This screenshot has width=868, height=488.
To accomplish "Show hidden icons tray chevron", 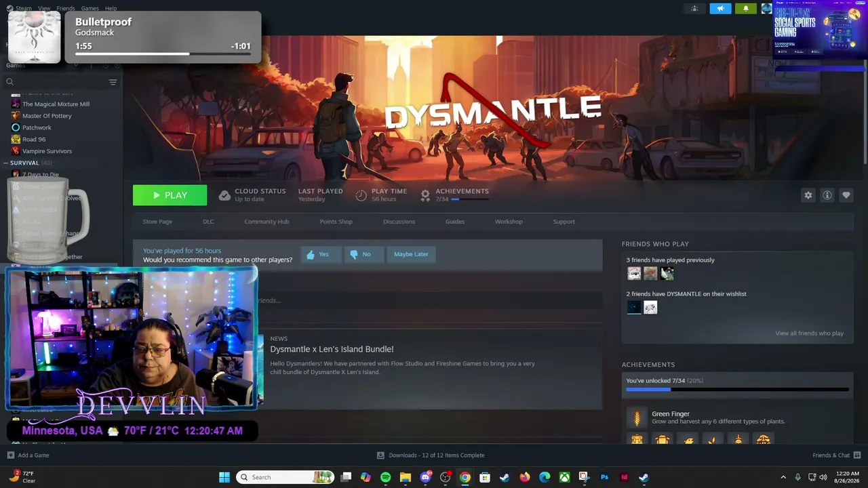I will click(x=783, y=477).
